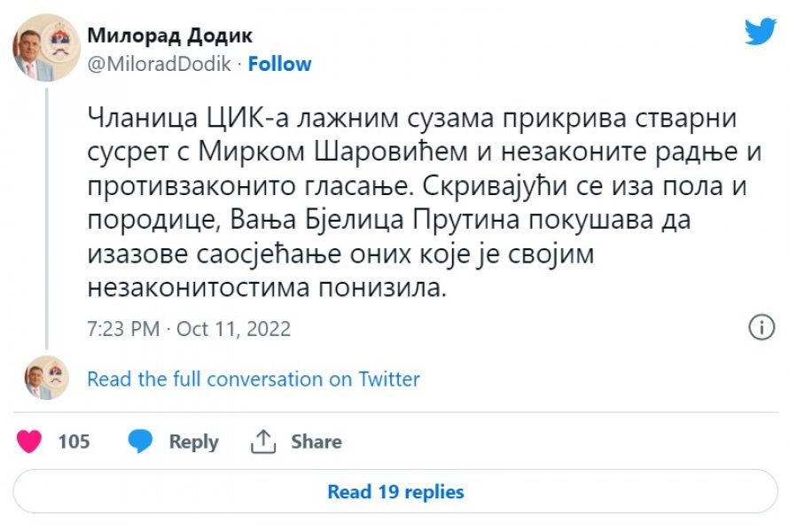This screenshot has height=532, width=789.
Task: Click the phrase незаконитостима понизила in tweet
Action: coord(268,289)
